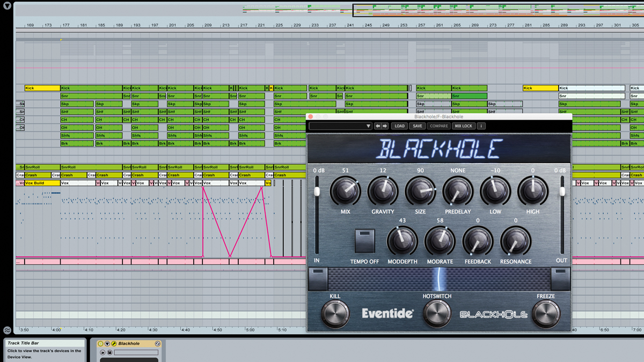Click the preset name field on device
The height and width of the screenshot is (362, 644).
[x=136, y=353]
